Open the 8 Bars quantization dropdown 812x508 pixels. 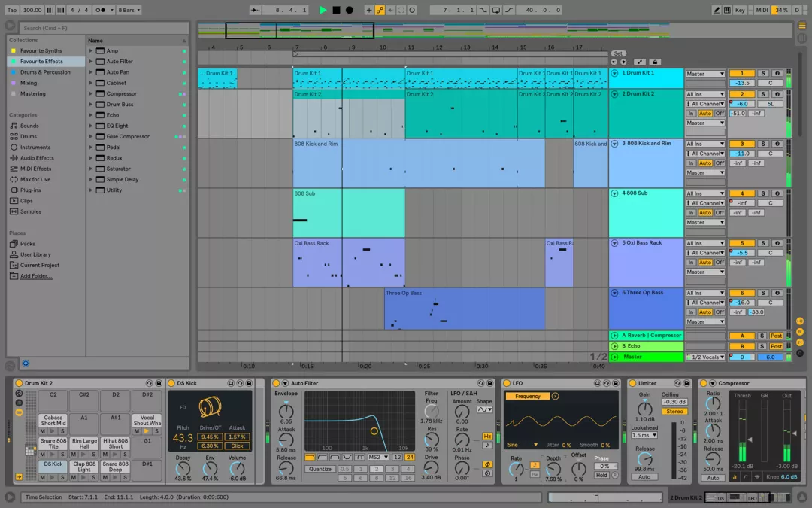point(129,10)
